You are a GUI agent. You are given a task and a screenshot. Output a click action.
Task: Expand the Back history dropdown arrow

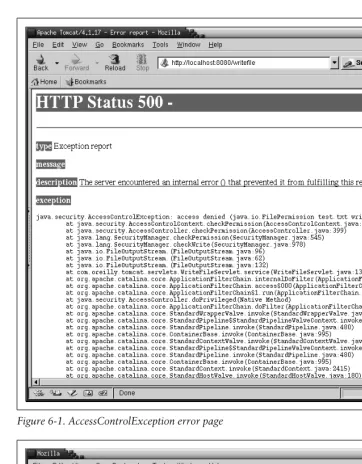point(57,63)
